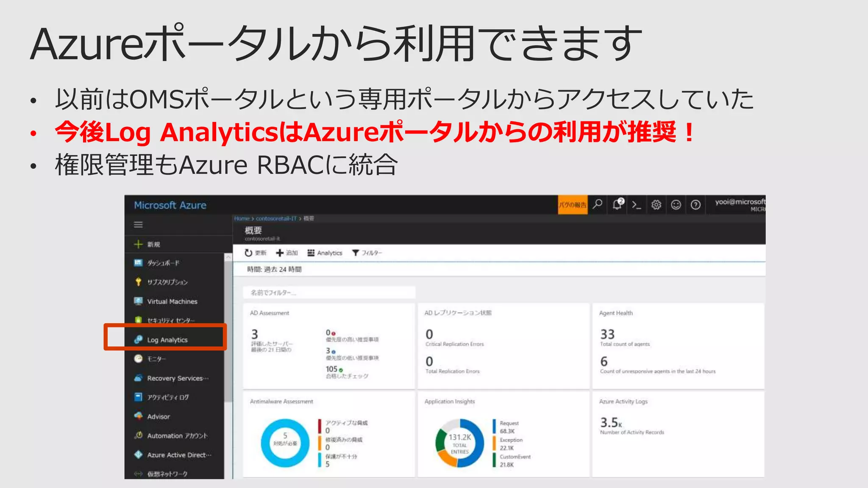Open the AD レプリケーション状態 tile
This screenshot has width=868, height=488.
(504, 346)
